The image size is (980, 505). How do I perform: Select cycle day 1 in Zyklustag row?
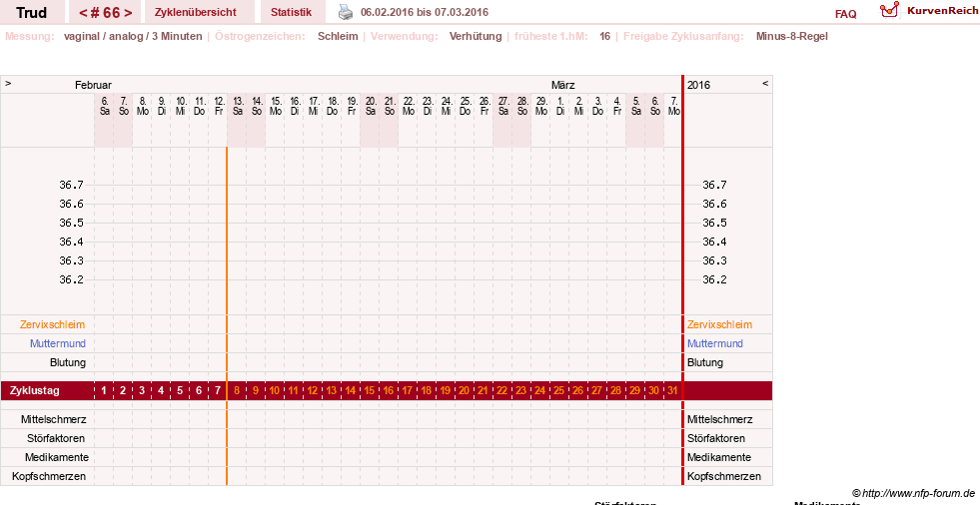(x=104, y=391)
